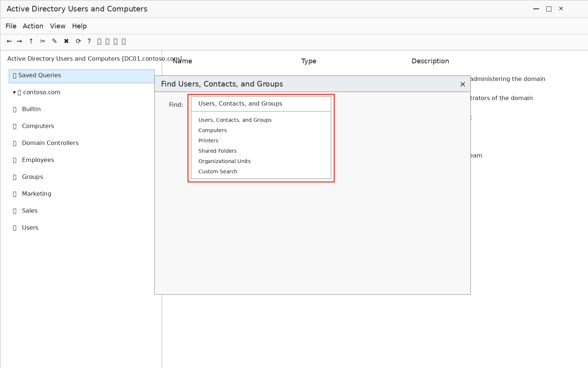The height and width of the screenshot is (368, 588).
Task: Click the Cut scissors toolbar icon
Action: point(43,41)
